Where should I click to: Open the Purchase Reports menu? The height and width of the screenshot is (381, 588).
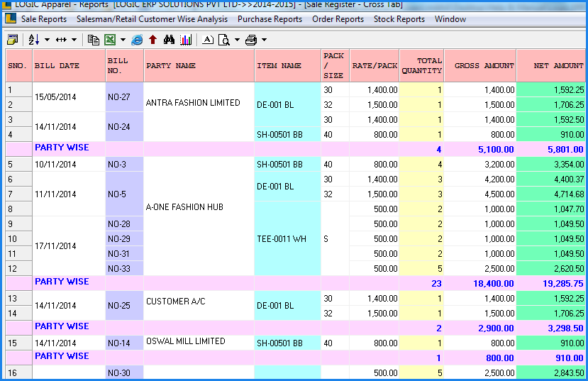270,18
